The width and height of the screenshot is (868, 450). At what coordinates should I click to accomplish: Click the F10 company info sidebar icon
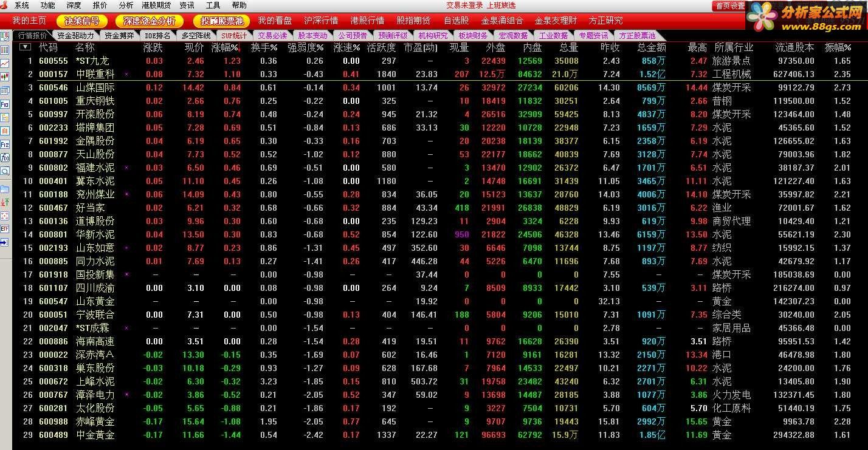(4, 104)
